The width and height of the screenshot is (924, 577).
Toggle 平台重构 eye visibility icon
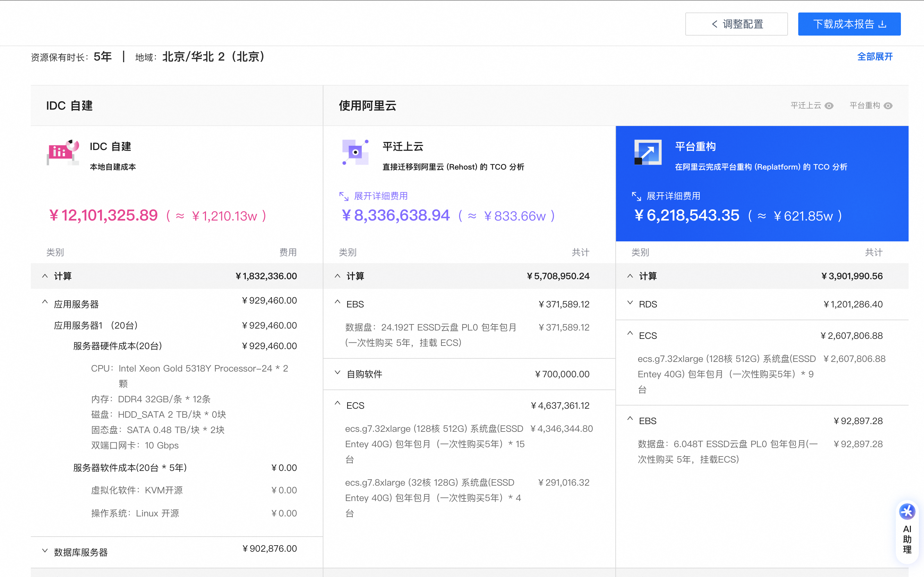[x=888, y=106]
